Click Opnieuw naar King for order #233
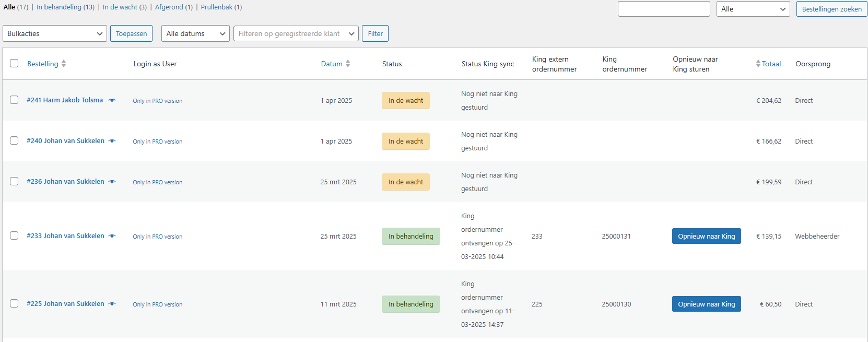Screen dimensions: 868x342 [706, 236]
